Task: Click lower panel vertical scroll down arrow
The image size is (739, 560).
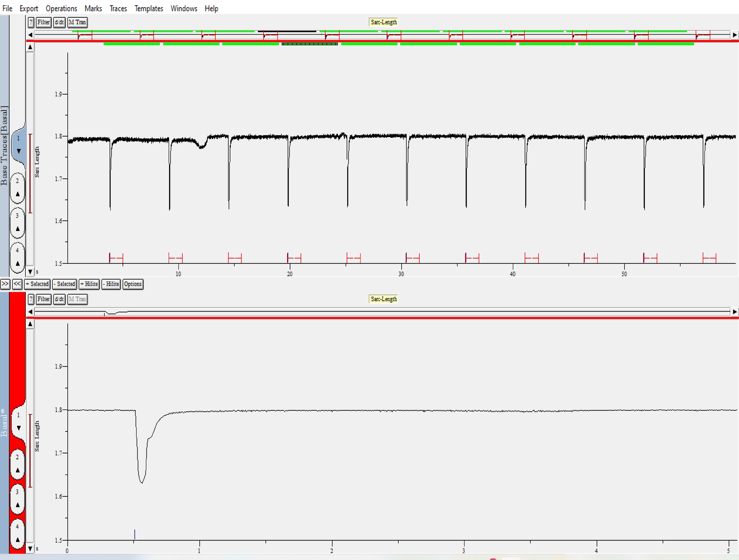Action: point(30,548)
